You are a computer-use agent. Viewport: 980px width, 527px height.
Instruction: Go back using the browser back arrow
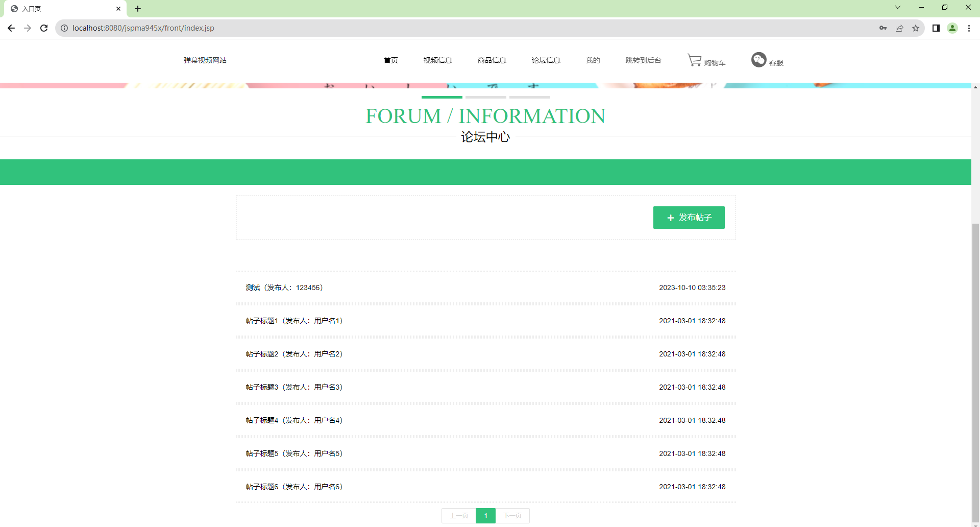[x=11, y=28]
